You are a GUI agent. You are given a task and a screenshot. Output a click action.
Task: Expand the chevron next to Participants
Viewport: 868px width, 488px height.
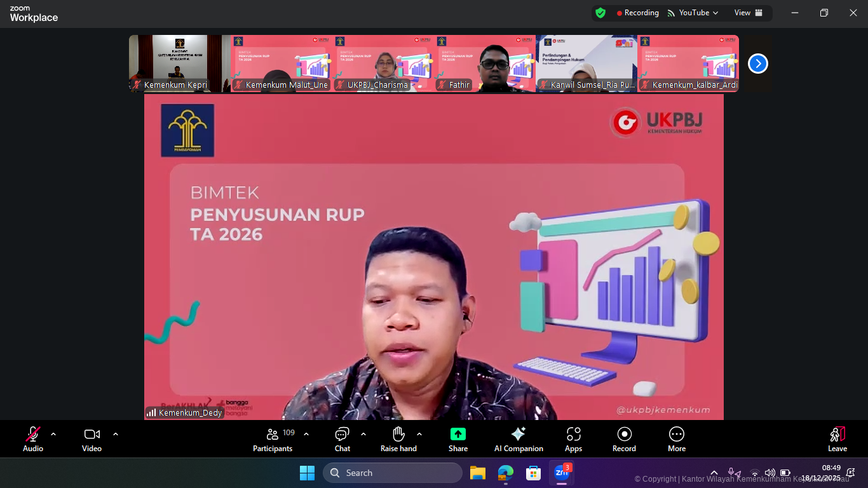point(306,434)
